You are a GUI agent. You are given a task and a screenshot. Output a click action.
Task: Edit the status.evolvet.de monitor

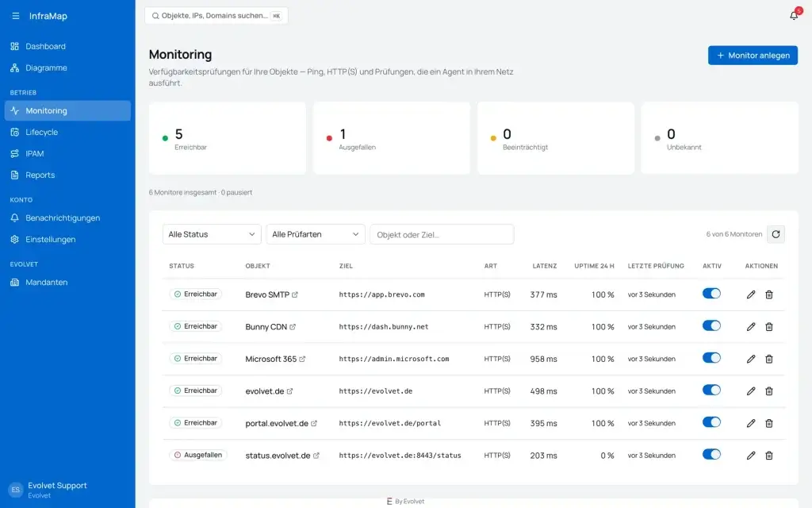tap(751, 455)
